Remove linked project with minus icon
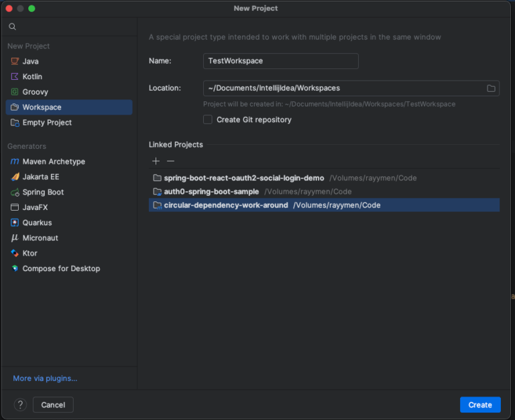The image size is (515, 420). tap(170, 161)
